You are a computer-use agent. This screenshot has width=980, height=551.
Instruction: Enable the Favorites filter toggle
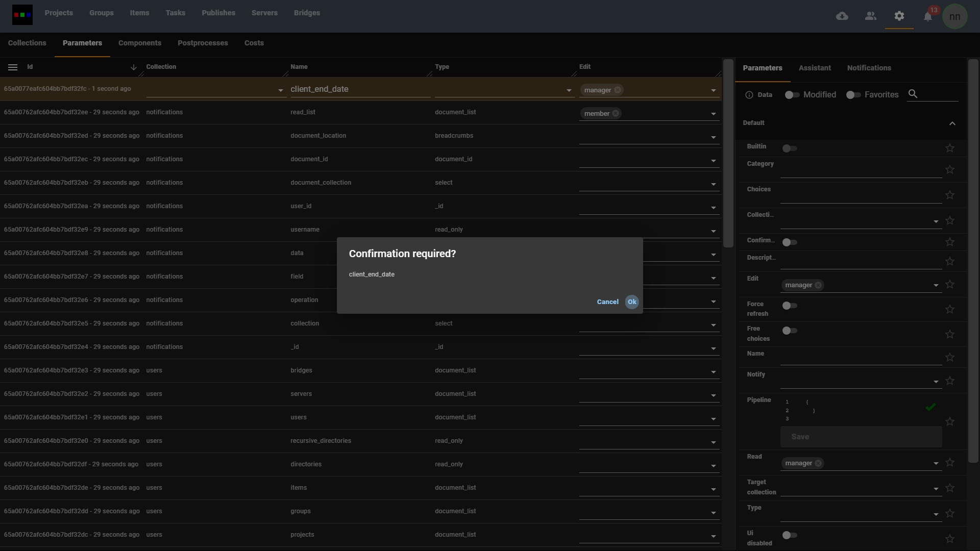pos(853,95)
